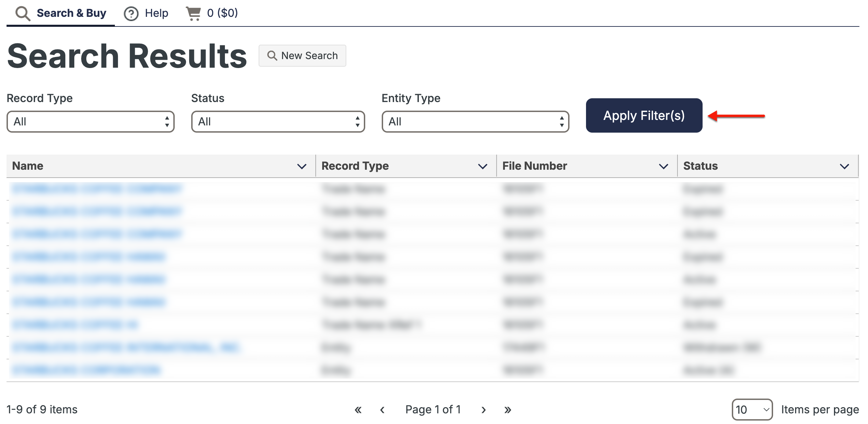
Task: Jump to the last results page
Action: click(x=508, y=410)
